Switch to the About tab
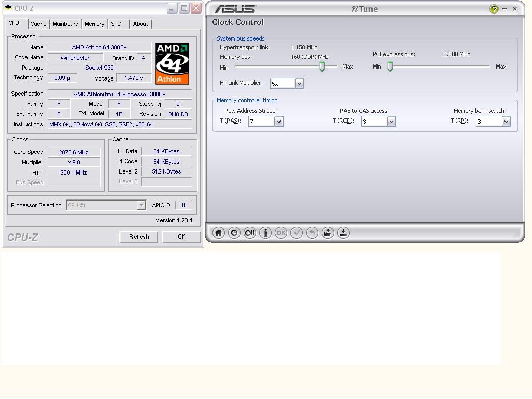The height and width of the screenshot is (399, 532). tap(140, 24)
